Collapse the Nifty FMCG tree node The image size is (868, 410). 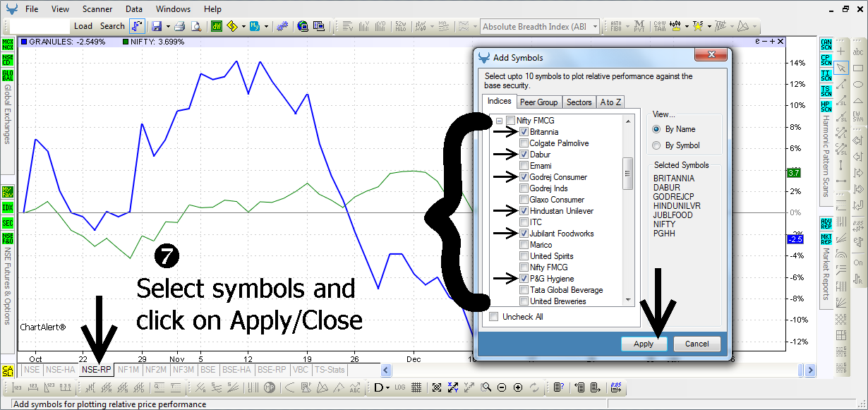tap(499, 121)
